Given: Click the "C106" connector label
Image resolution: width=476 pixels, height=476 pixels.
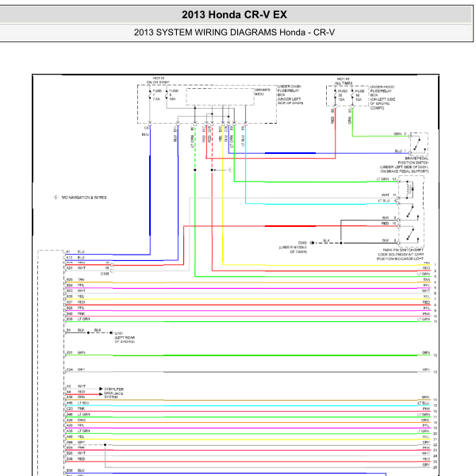Looking at the screenshot, I should point(105,274).
